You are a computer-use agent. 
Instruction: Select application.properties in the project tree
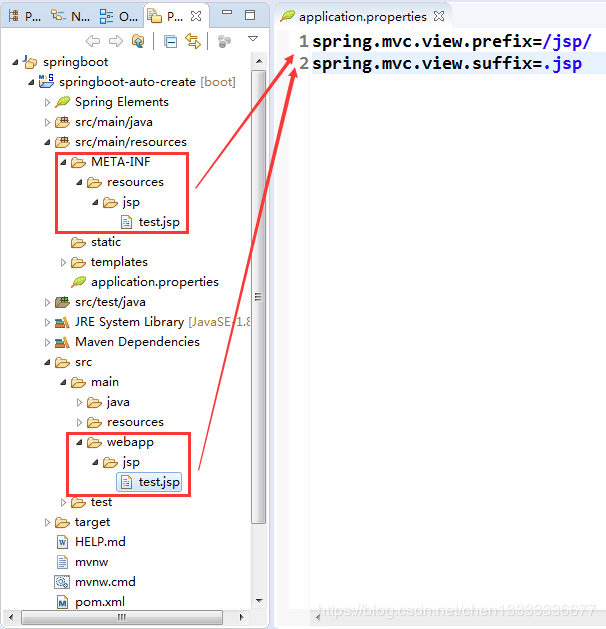coord(154,282)
